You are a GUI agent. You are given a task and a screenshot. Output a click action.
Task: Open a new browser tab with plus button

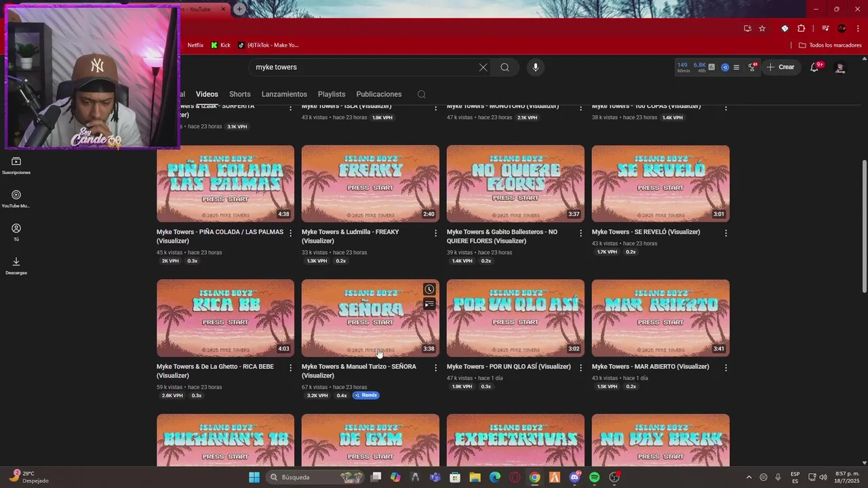[x=239, y=9]
